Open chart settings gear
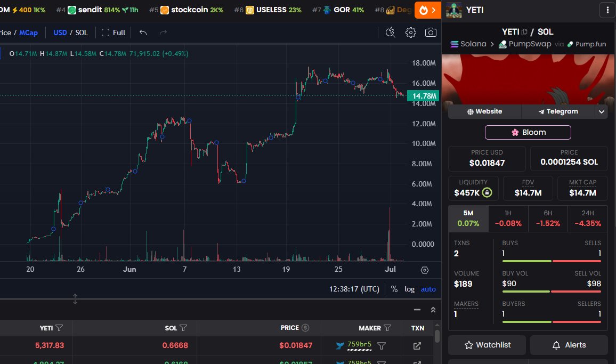 410,32
